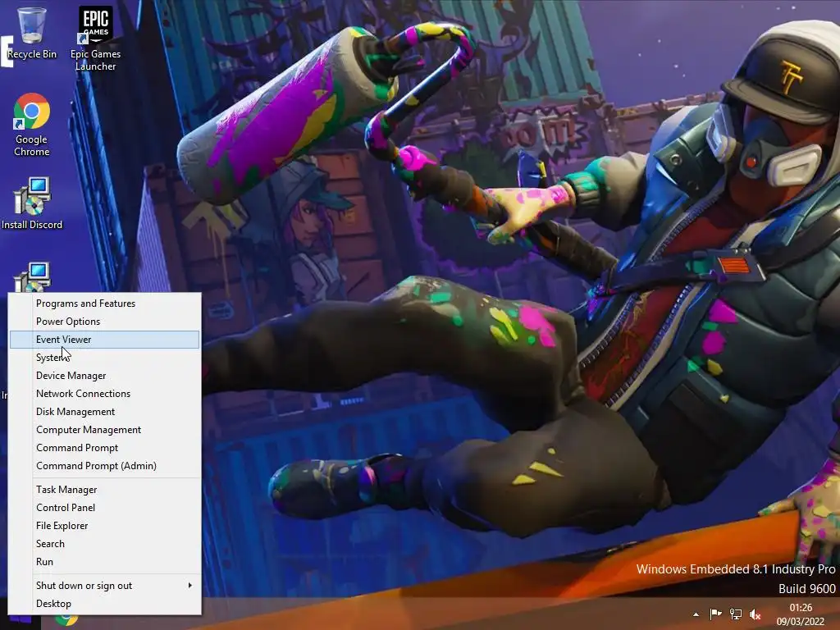Open Computer Management
The width and height of the screenshot is (840, 630).
[x=104, y=430]
